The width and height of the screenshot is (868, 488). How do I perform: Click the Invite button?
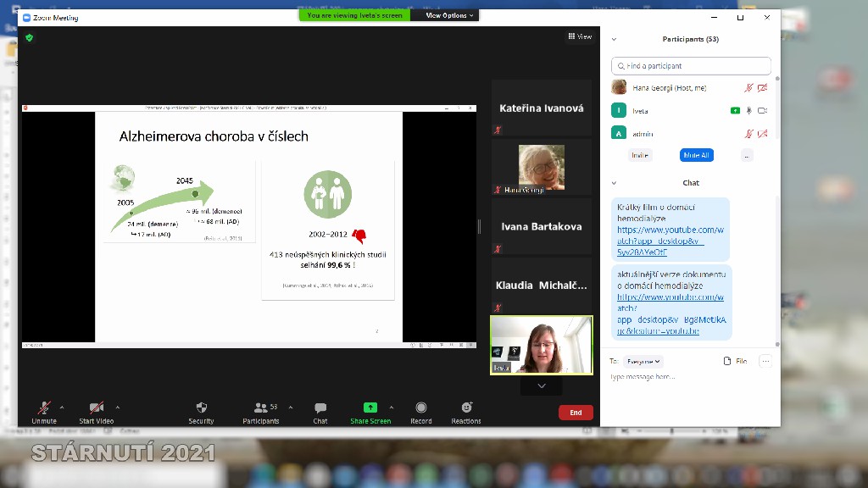click(x=640, y=155)
